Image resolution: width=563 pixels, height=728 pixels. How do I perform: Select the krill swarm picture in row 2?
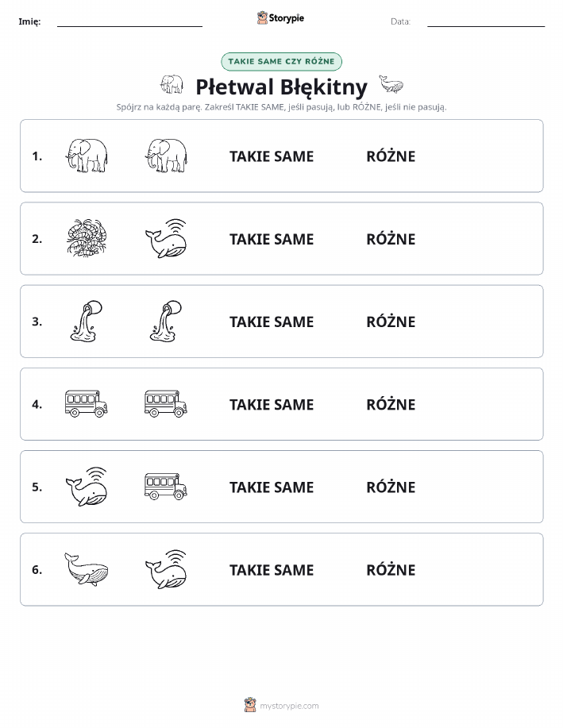pyautogui.click(x=87, y=239)
